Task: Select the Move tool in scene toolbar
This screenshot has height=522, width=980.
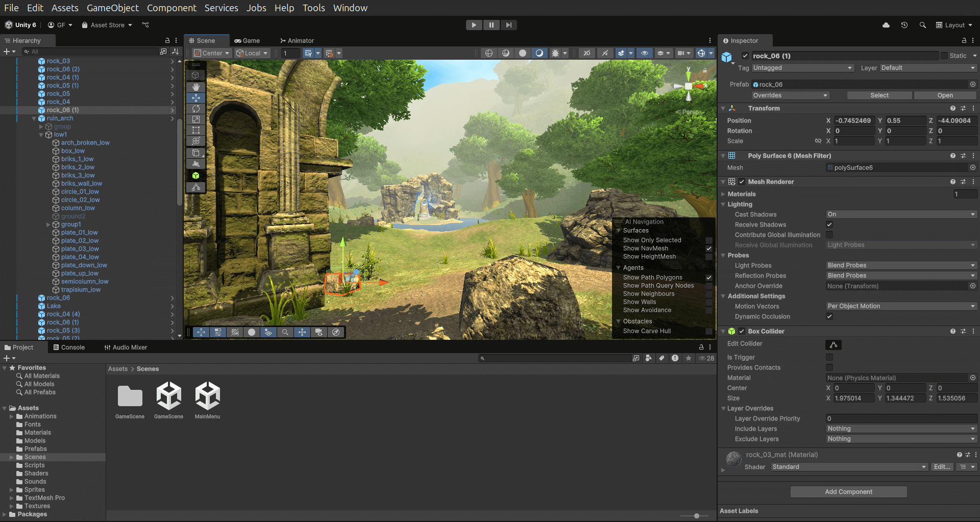Action: pos(195,98)
